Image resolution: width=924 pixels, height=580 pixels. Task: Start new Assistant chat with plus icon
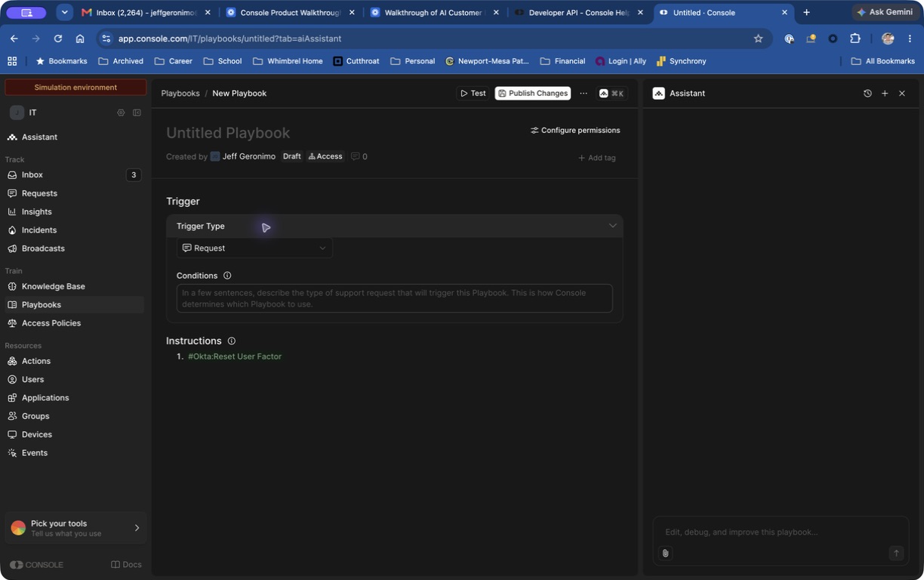pyautogui.click(x=885, y=94)
